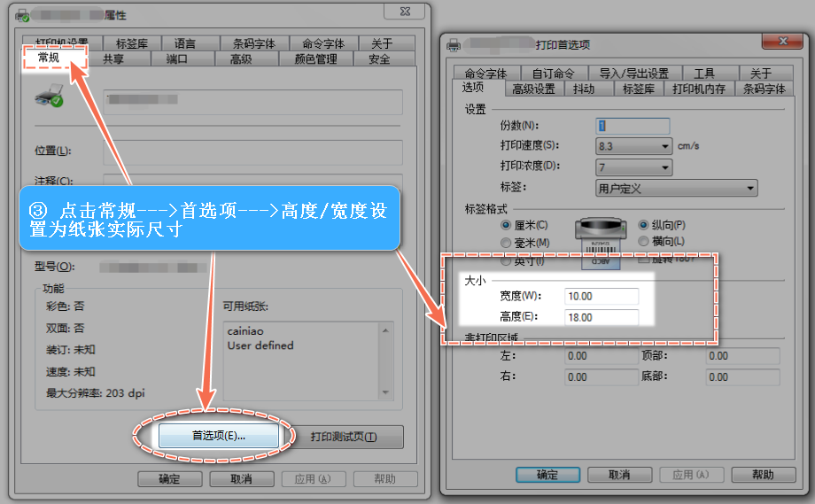Open the 共享 tab
This screenshot has height=504, width=815.
(113, 59)
